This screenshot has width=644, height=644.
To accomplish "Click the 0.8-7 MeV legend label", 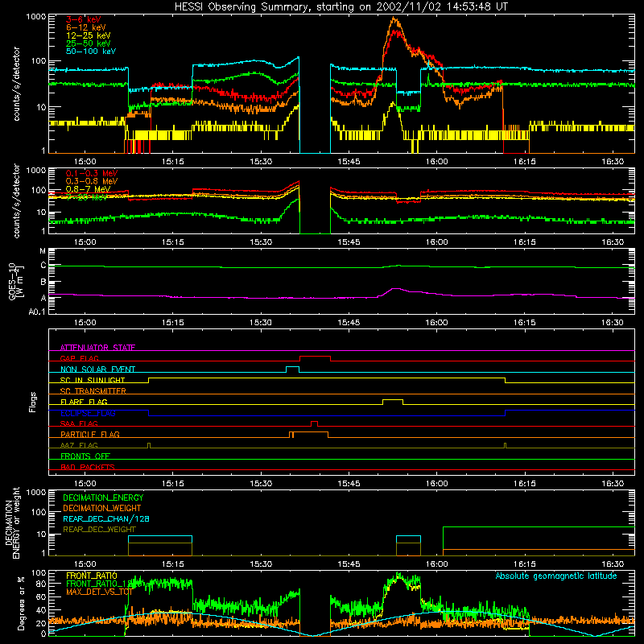I will pyautogui.click(x=88, y=189).
